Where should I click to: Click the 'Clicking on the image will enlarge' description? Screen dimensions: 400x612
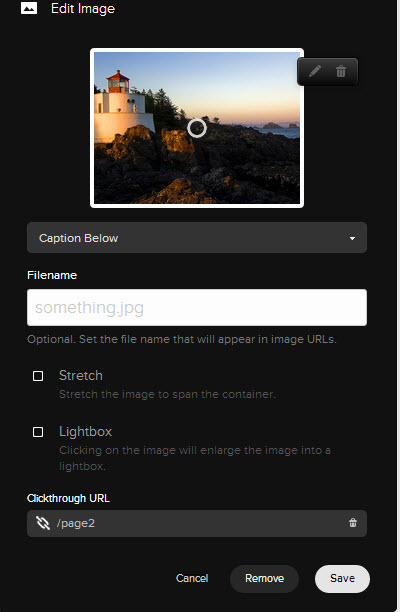(195, 458)
